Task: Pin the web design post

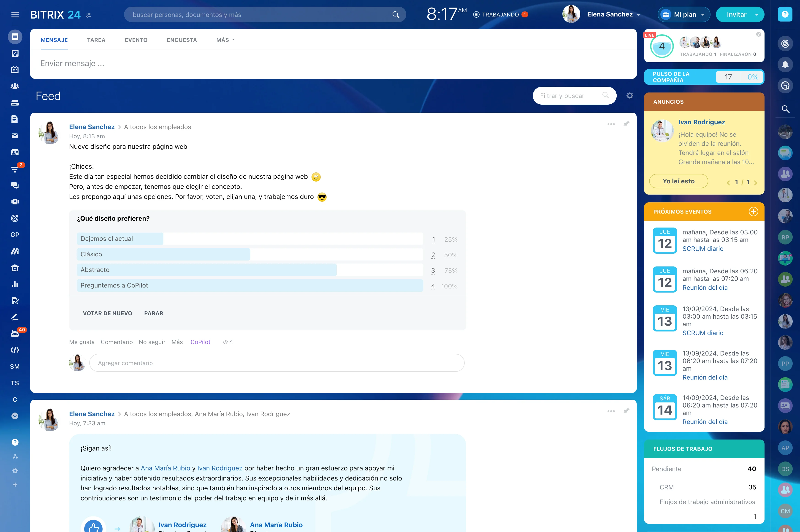Action: click(x=626, y=124)
